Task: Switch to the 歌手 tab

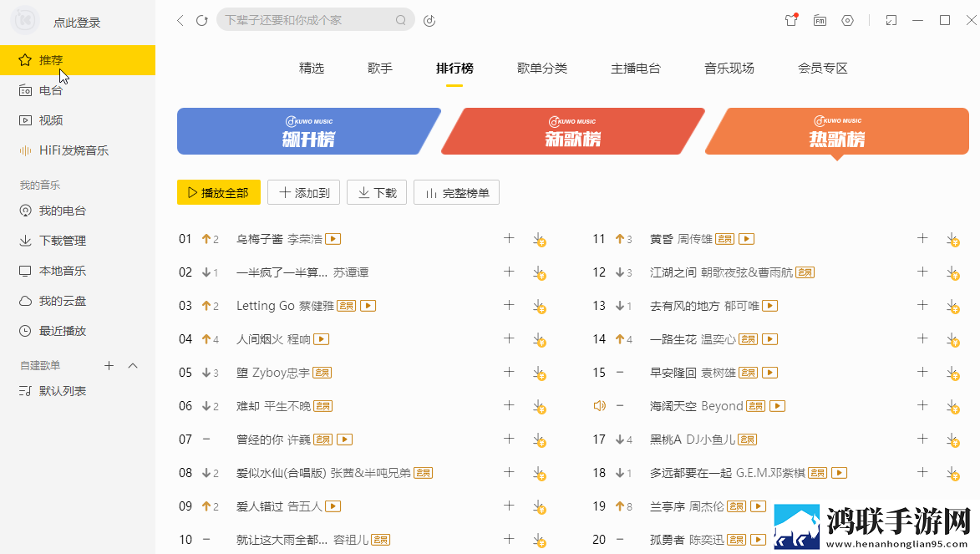Action: (x=380, y=69)
